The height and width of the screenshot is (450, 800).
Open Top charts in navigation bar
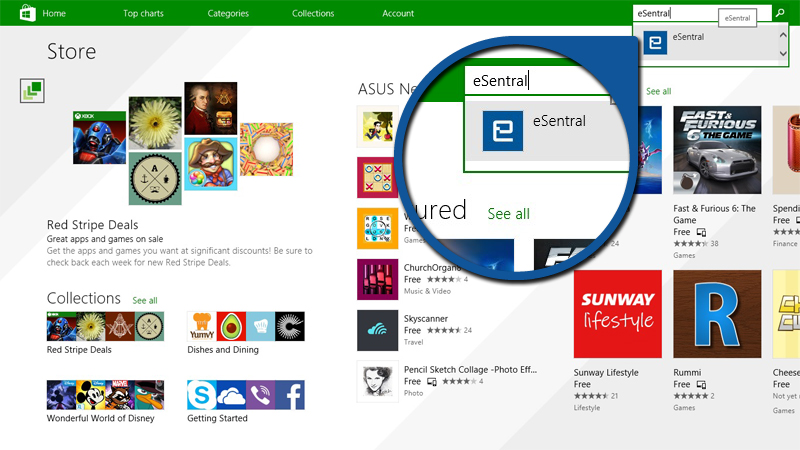[x=143, y=13]
